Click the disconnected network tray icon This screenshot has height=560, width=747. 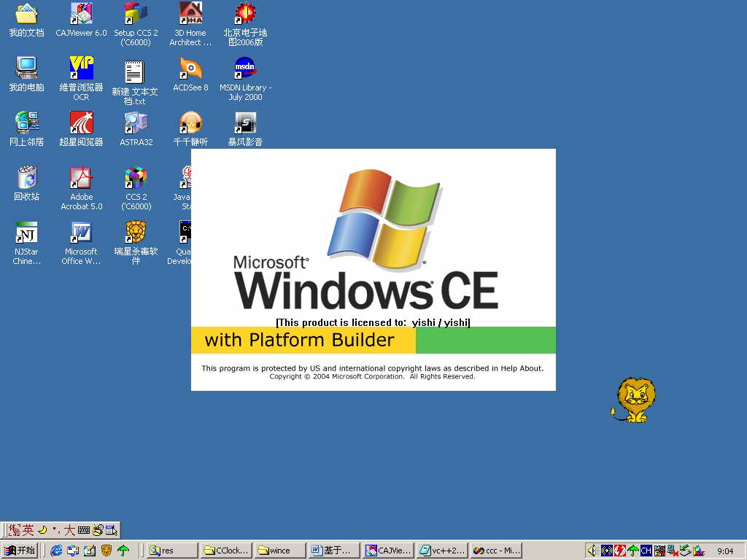(x=673, y=551)
